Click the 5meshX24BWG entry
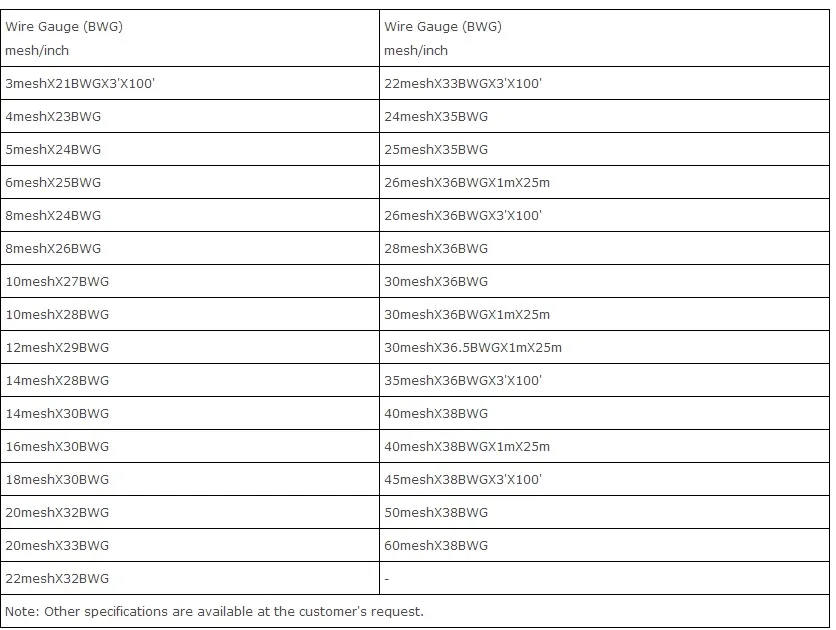Viewport: 836px width, 630px height. tap(54, 150)
